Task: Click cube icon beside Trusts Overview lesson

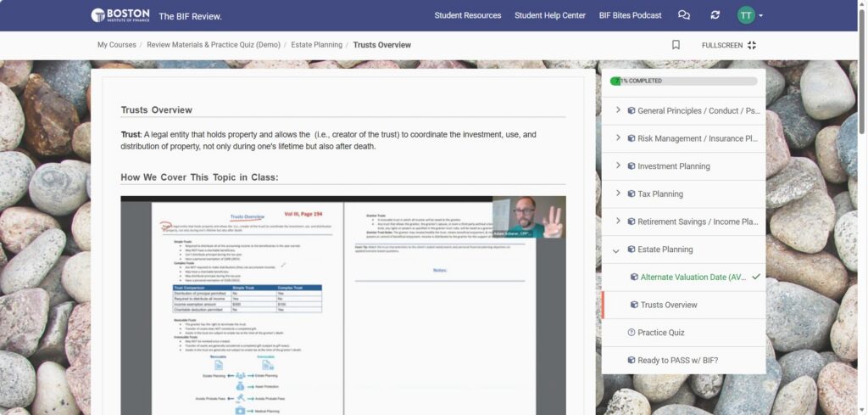Action: (x=634, y=304)
